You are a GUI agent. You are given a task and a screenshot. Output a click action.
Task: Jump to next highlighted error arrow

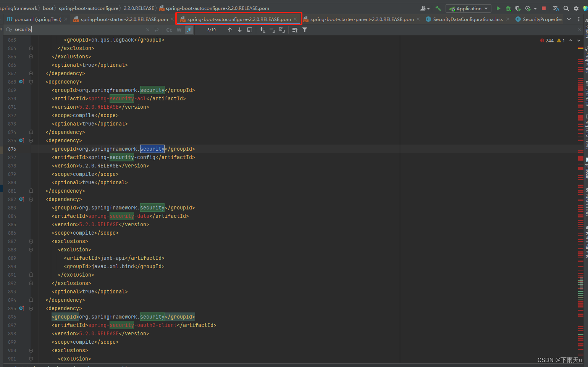click(579, 40)
